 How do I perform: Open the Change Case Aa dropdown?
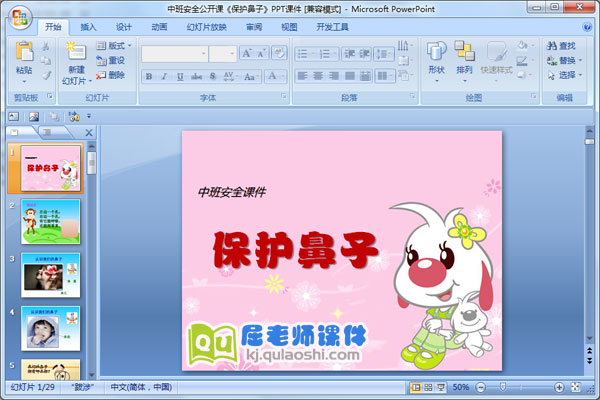click(251, 77)
